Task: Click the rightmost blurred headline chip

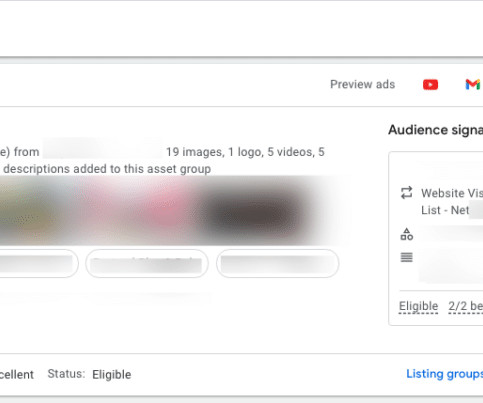Action: [278, 263]
